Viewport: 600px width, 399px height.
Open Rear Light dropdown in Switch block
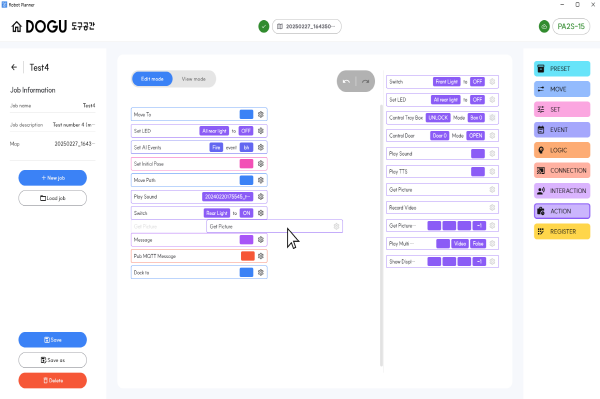pyautogui.click(x=217, y=213)
